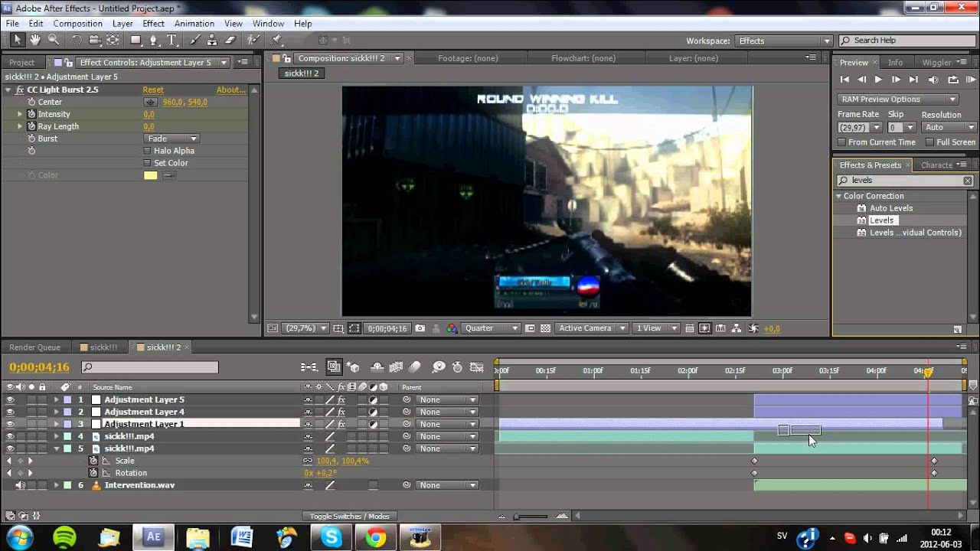This screenshot has width=980, height=551.
Task: Open the Wiggler tab
Action: pyautogui.click(x=936, y=62)
